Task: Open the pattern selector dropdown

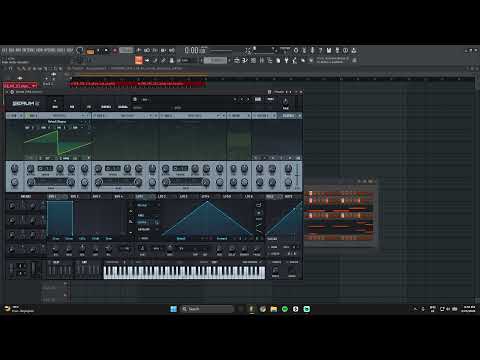Action: (x=215, y=60)
